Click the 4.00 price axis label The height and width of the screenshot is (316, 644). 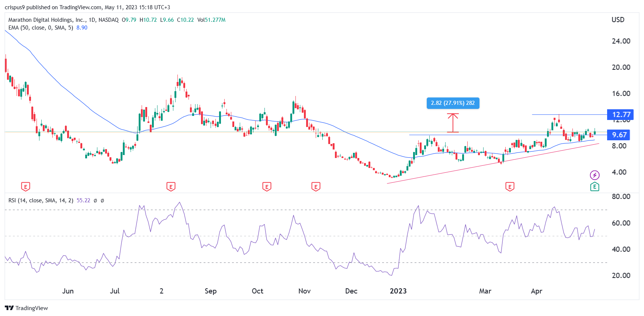619,172
